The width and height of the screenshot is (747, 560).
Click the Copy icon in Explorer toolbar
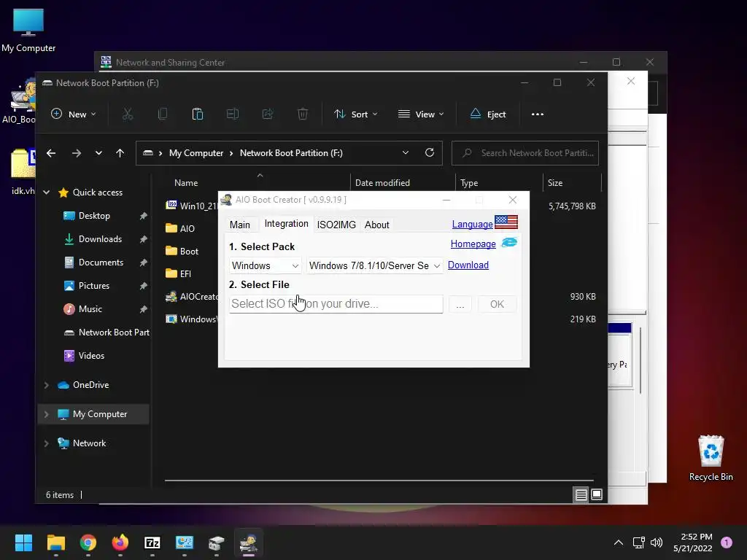point(163,114)
